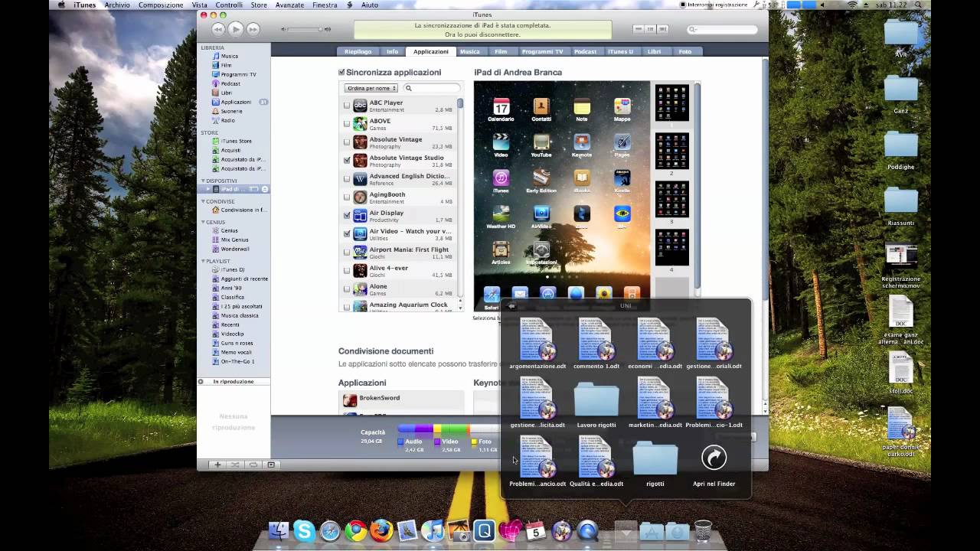Select Film in the iTunes sidebar

coord(226,65)
